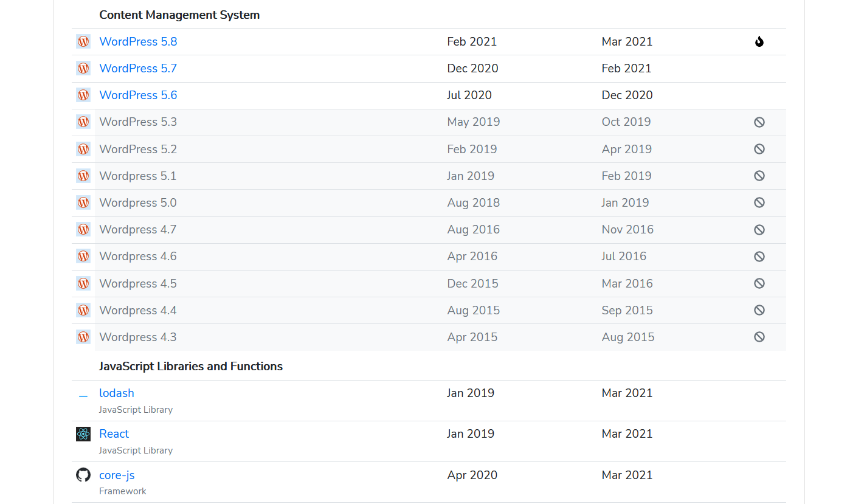Click the no-longer-detected icon for Wordpress 5.1

759,176
